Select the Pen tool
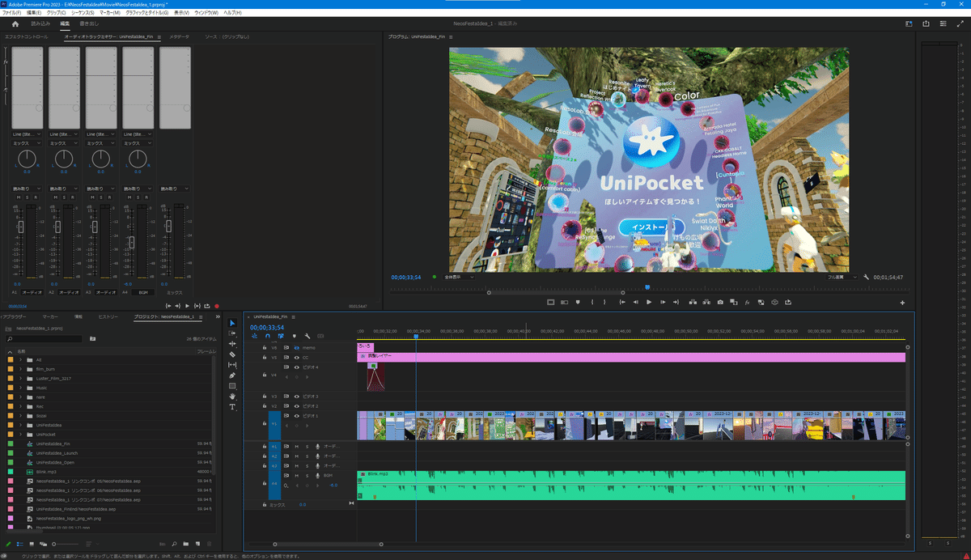Screen dimensions: 971x560 pyautogui.click(x=232, y=375)
